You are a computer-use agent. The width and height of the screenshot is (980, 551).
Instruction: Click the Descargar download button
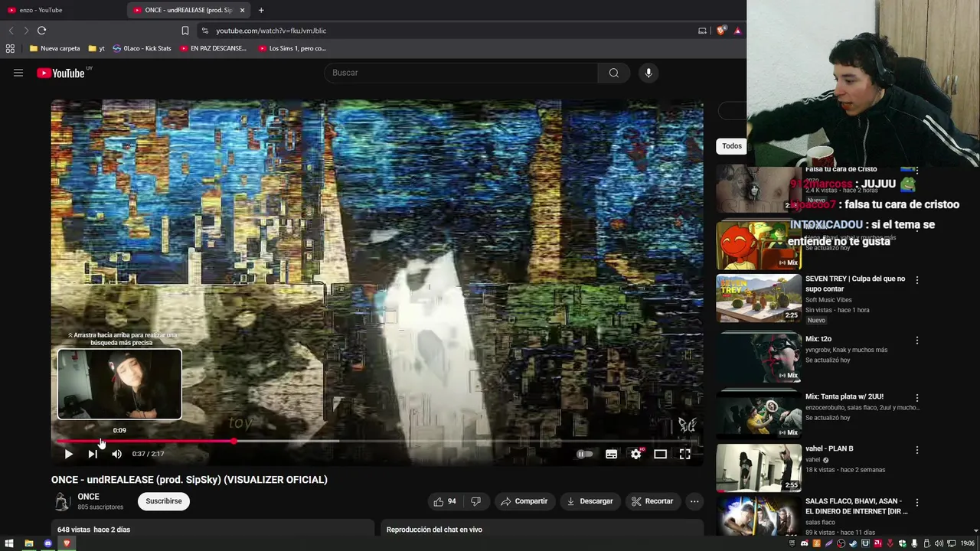590,501
